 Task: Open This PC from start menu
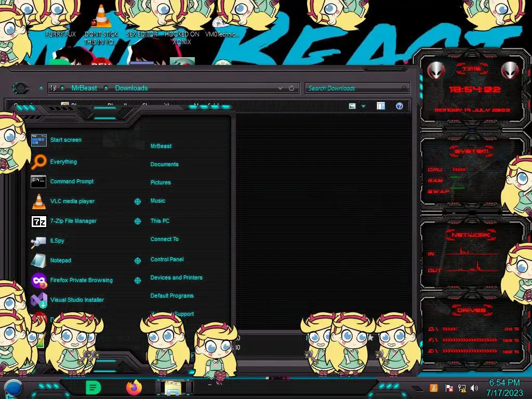pyautogui.click(x=160, y=221)
